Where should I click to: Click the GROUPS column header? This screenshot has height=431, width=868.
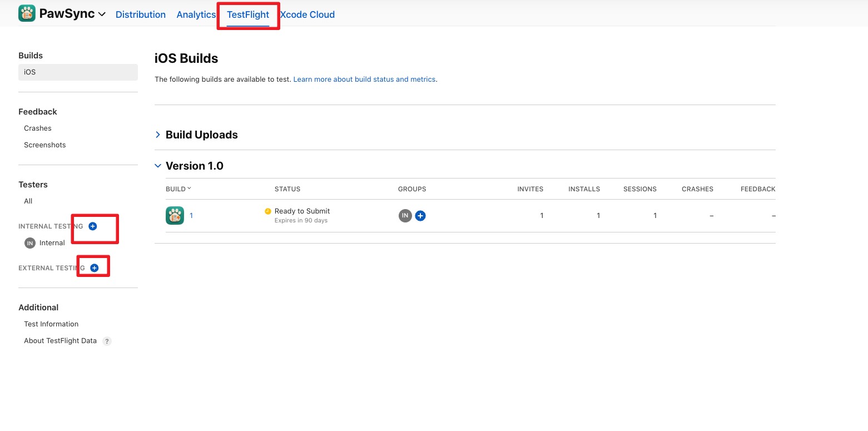pos(412,189)
